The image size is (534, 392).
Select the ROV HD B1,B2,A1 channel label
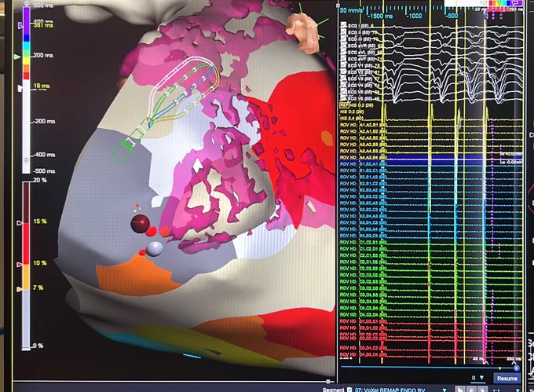pos(364,164)
